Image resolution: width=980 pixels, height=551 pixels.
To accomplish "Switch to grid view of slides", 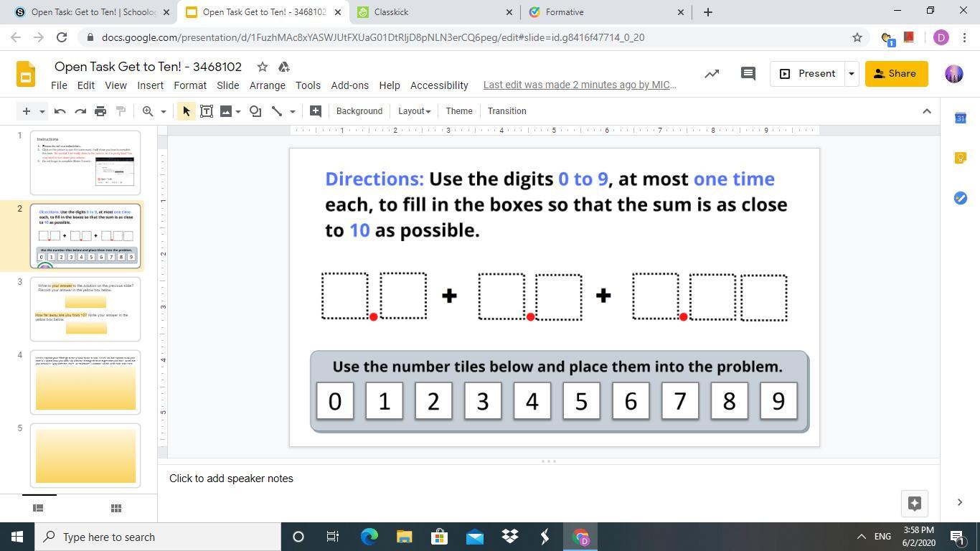I will (x=116, y=508).
